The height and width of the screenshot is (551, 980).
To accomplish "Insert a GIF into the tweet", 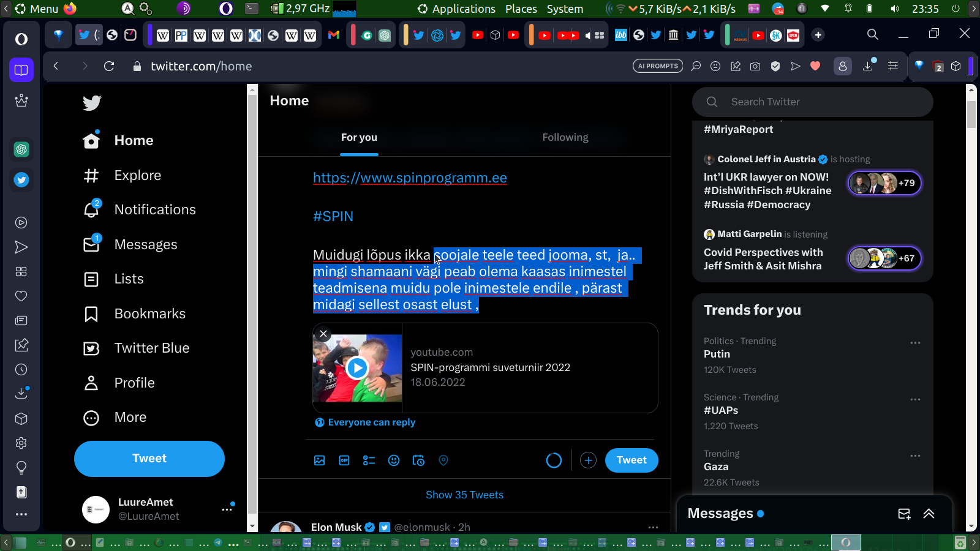I will (x=344, y=460).
